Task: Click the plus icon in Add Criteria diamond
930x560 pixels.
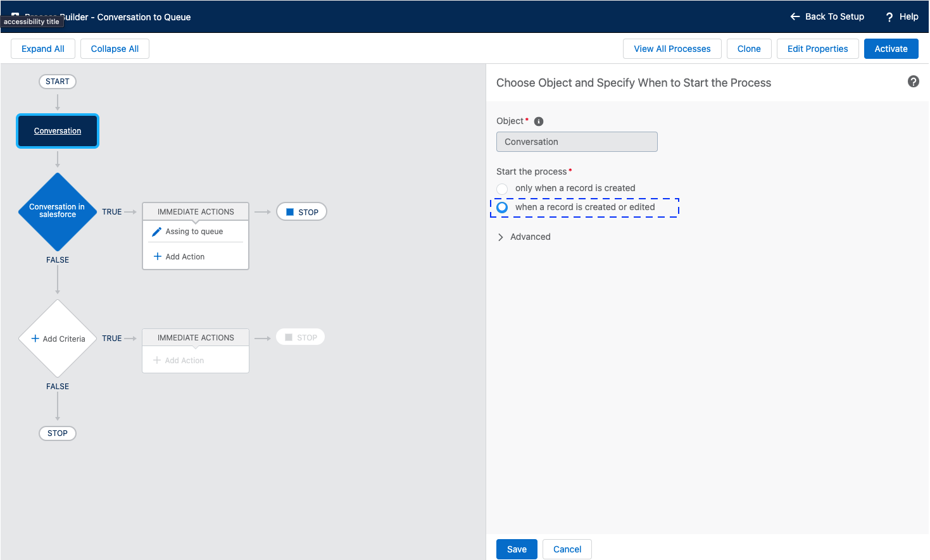Action: (35, 339)
